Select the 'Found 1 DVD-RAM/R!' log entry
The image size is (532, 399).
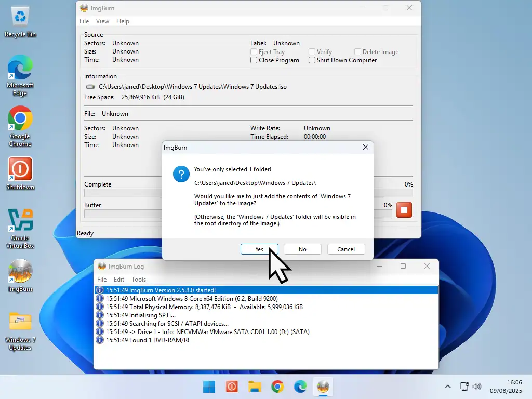[x=147, y=340]
